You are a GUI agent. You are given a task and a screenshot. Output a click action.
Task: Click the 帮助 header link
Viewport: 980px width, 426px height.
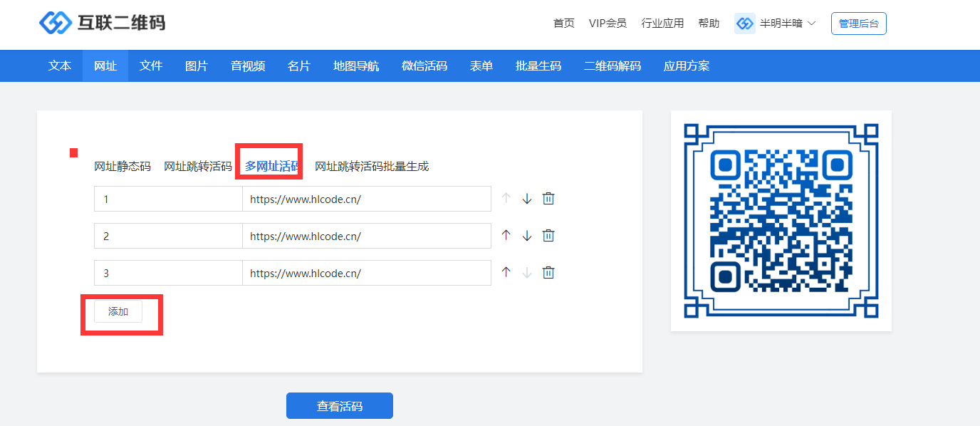[x=709, y=24]
